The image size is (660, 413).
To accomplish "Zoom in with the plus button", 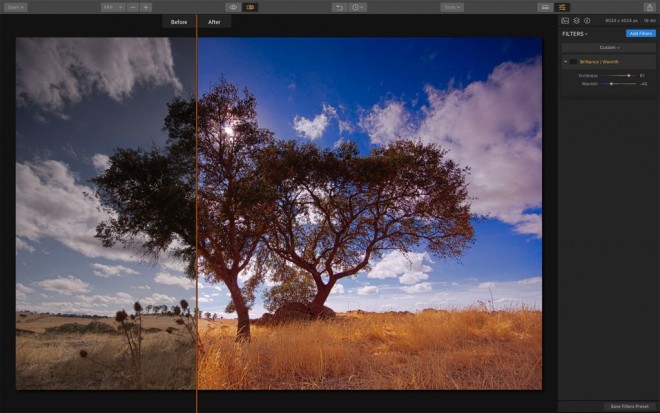I will click(x=146, y=7).
